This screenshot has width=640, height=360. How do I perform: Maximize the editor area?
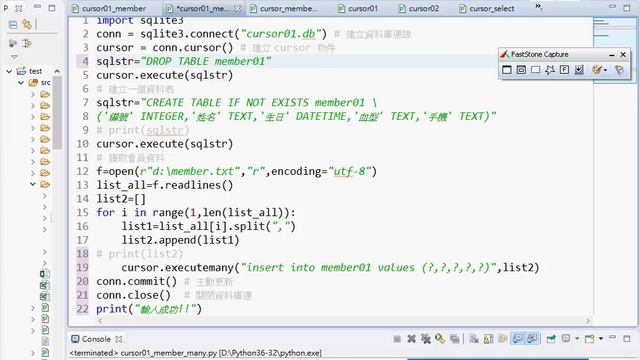point(627,8)
